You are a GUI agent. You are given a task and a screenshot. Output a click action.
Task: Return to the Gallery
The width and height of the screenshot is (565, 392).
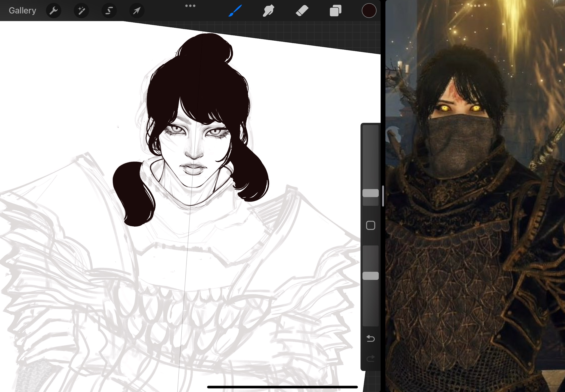22,11
